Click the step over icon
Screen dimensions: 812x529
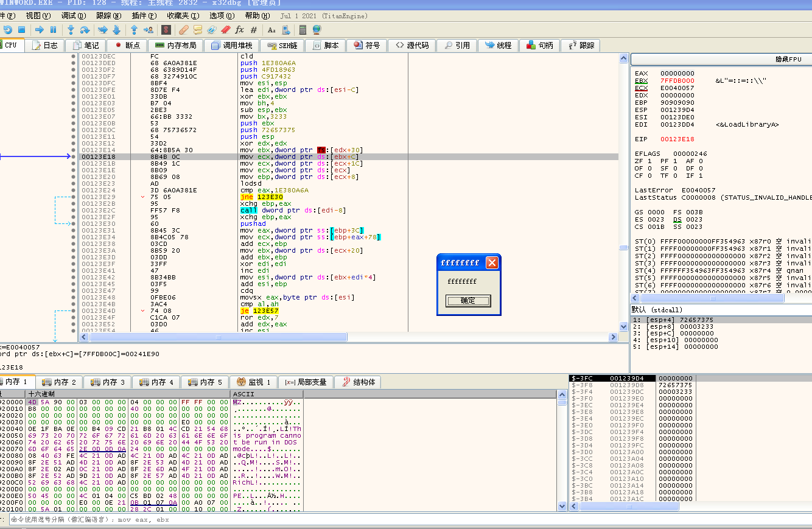(85, 29)
